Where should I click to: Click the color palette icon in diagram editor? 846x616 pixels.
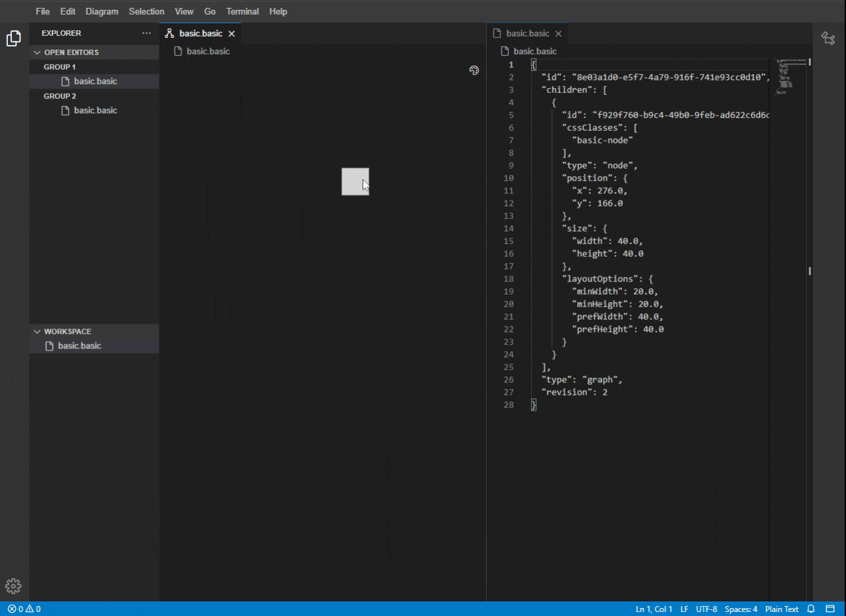point(474,70)
